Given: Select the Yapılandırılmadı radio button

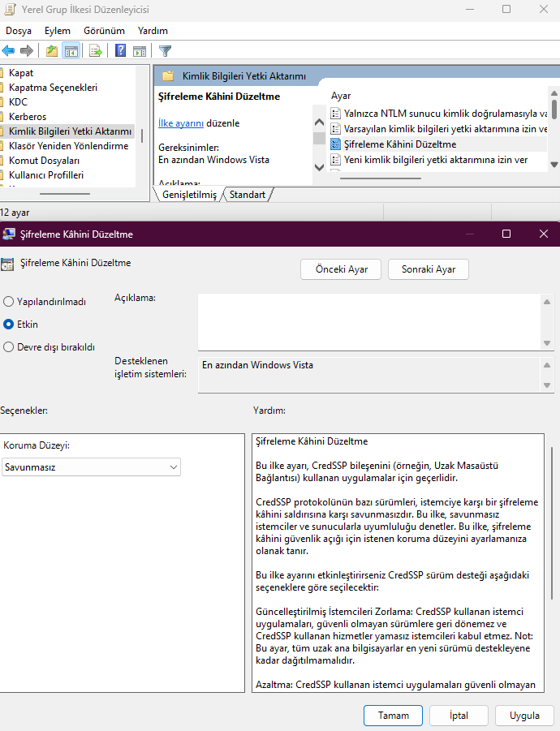Looking at the screenshot, I should click(9, 301).
